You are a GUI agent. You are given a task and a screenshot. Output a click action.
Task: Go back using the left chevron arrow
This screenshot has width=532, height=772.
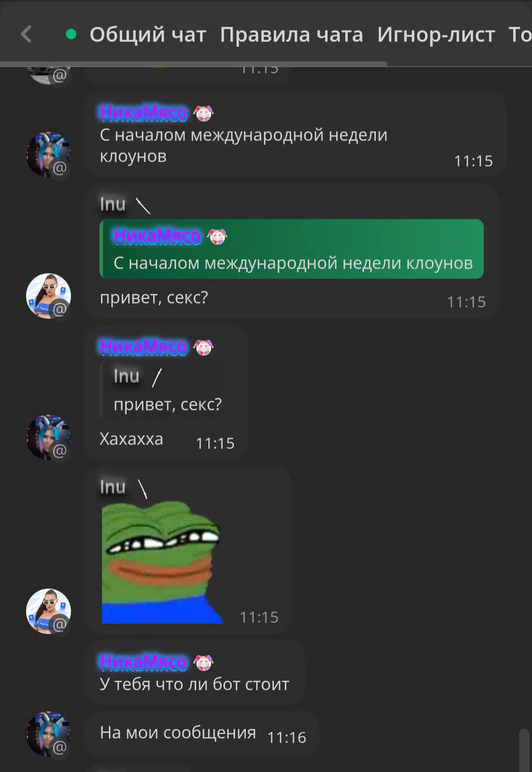tap(27, 34)
